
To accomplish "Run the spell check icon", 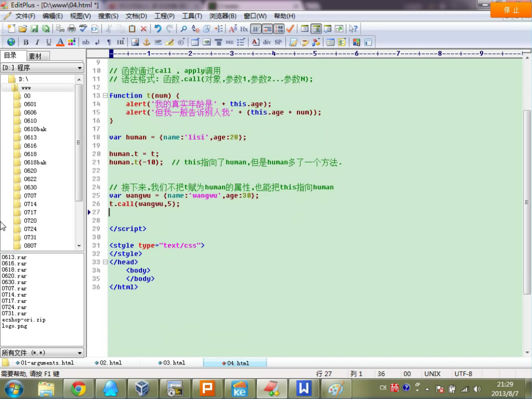I will coord(83,29).
